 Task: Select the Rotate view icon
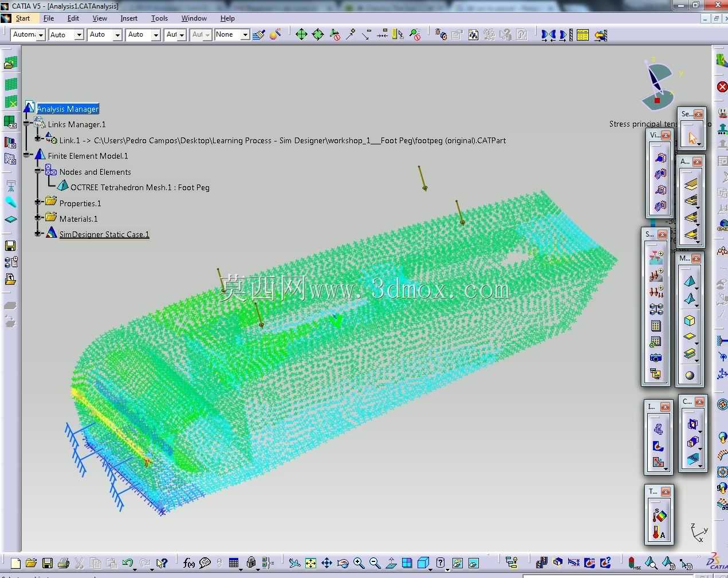[343, 564]
